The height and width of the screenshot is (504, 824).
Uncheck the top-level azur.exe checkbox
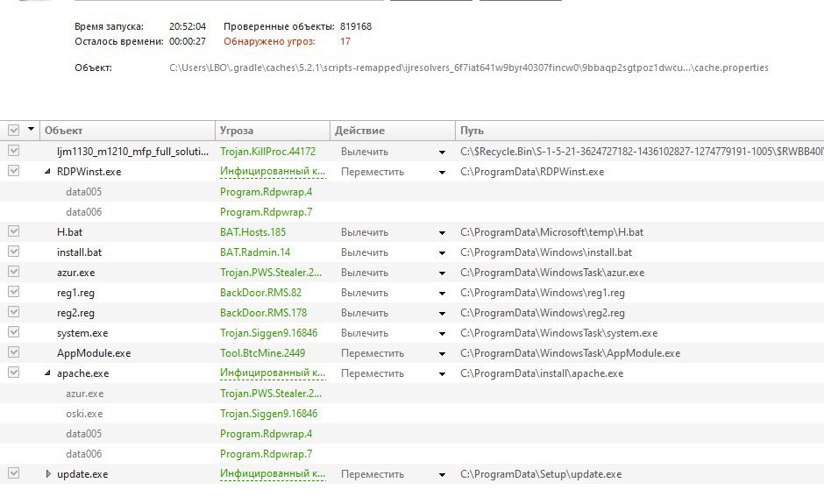coord(14,272)
